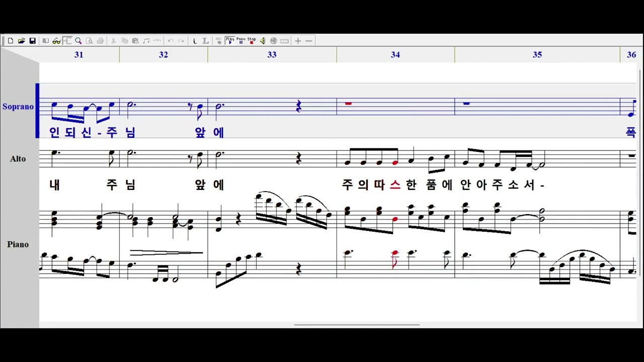Click the eyeglasses view icon
This screenshot has width=644, height=362.
(56, 41)
